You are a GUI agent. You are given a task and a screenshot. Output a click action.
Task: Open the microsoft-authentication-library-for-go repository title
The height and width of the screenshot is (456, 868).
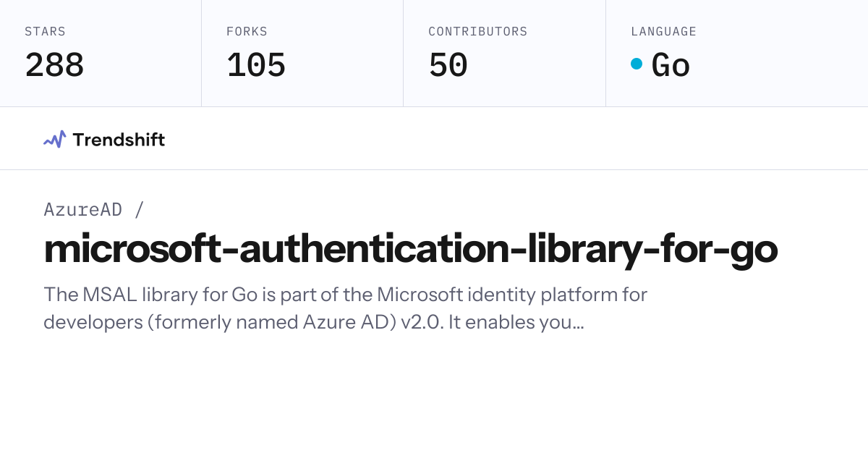tap(410, 250)
